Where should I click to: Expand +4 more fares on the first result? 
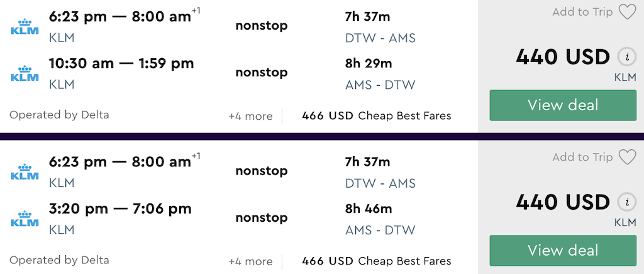[x=250, y=117]
